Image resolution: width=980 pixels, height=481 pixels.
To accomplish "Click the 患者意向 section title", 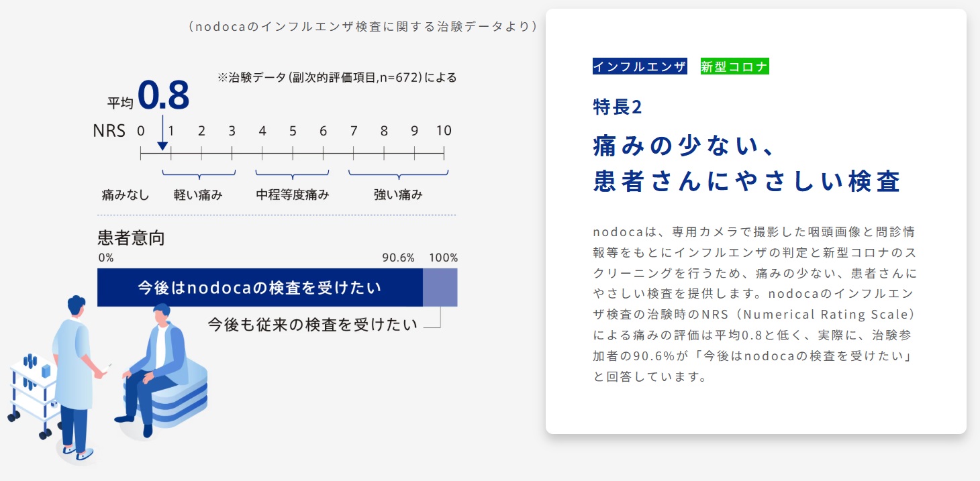I will 131,237.
